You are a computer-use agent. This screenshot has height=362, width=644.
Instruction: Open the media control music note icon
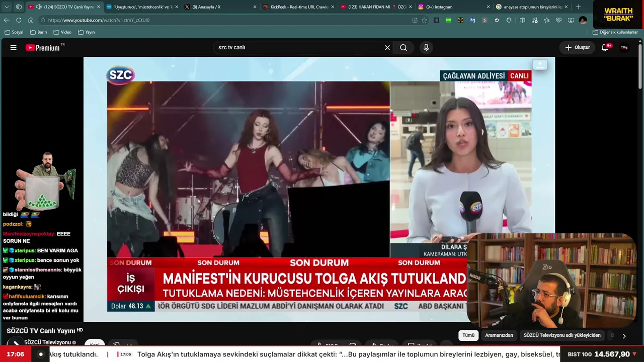pyautogui.click(x=534, y=20)
